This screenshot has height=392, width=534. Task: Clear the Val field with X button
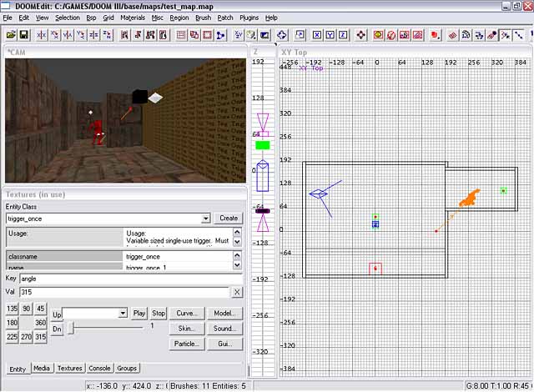237,292
